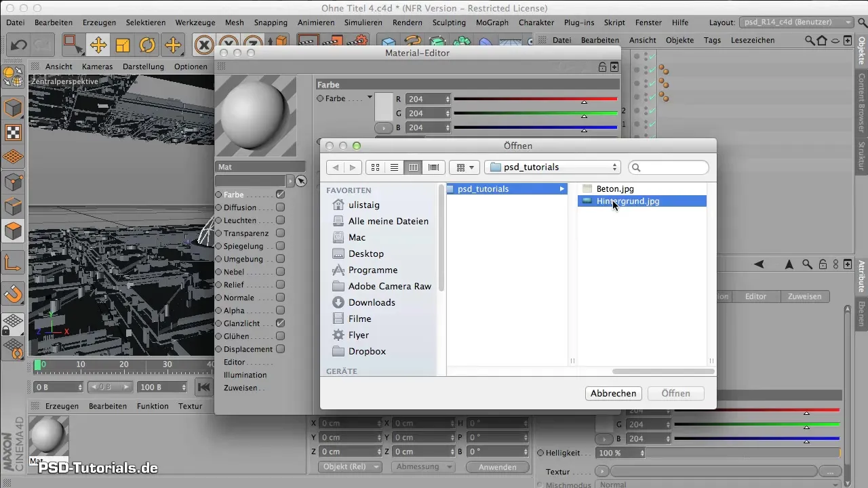Viewport: 868px width, 488px height.
Task: Click Attribute Manager back arrow
Action: 759,264
